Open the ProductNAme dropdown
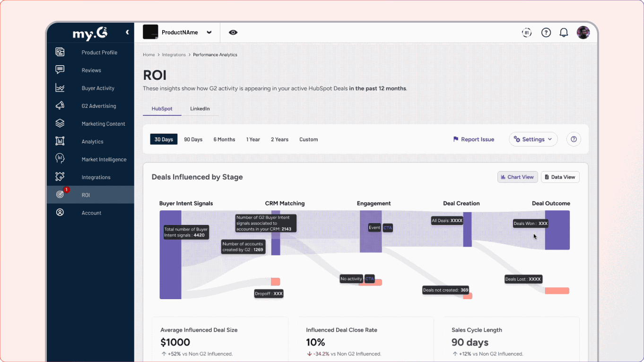 coord(209,32)
